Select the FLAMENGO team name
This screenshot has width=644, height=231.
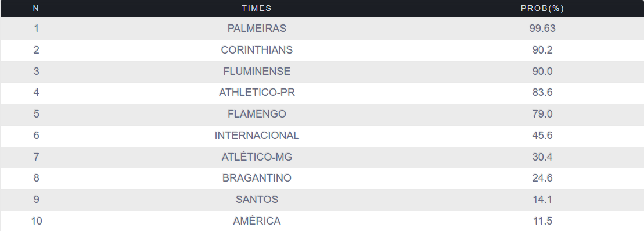click(257, 114)
